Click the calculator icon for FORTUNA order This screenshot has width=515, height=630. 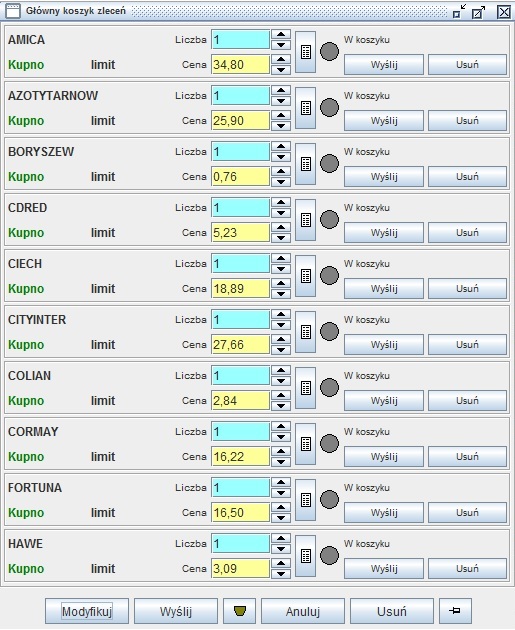click(305, 500)
